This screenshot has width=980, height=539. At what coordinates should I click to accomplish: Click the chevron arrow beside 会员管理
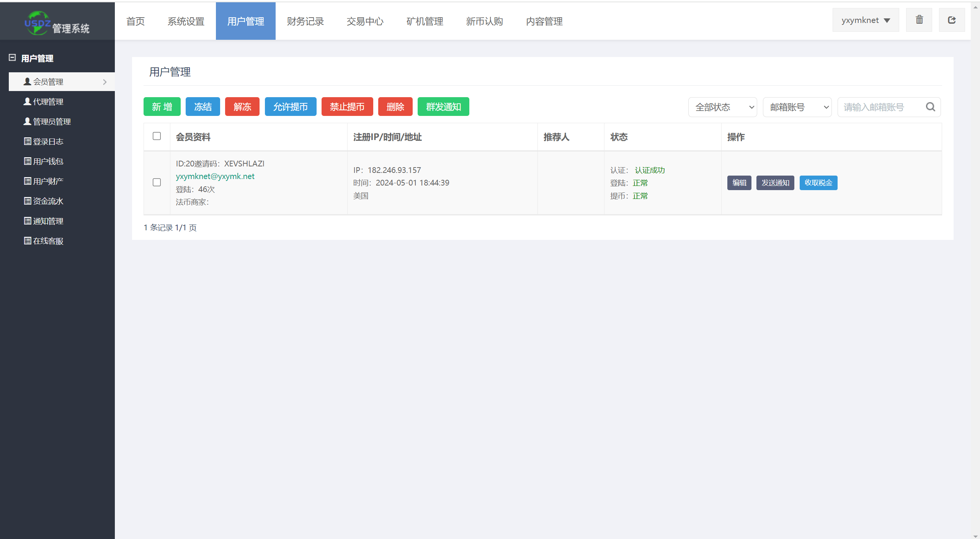pos(105,82)
